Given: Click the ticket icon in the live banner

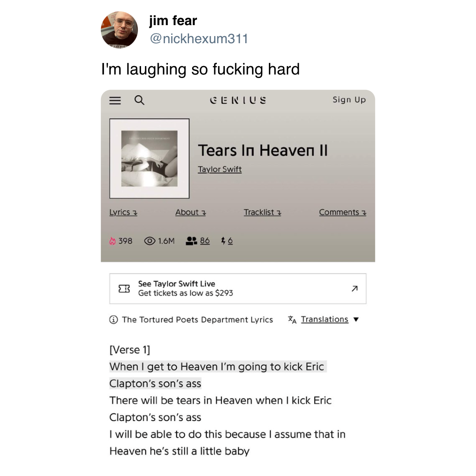Looking at the screenshot, I should [124, 288].
